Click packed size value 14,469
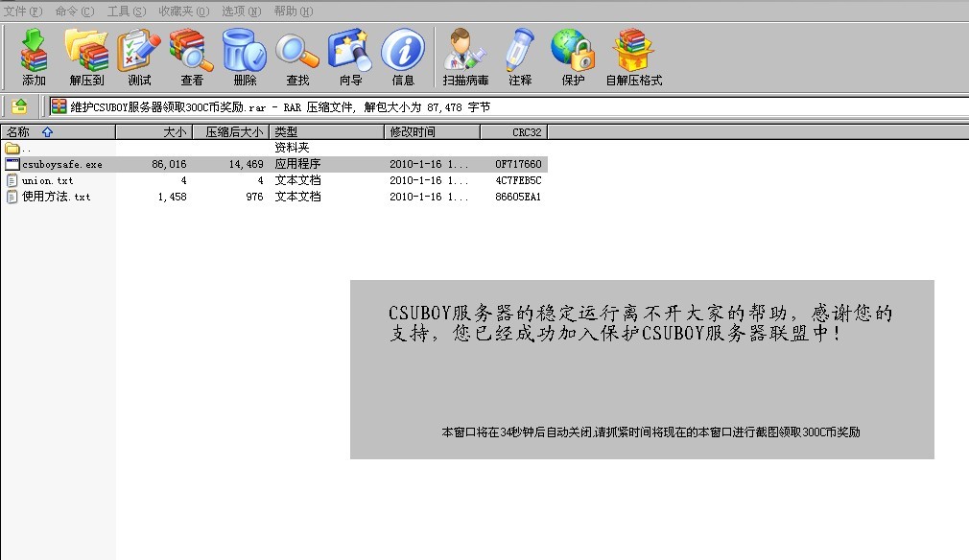Viewport: 969px width, 560px height. (246, 164)
